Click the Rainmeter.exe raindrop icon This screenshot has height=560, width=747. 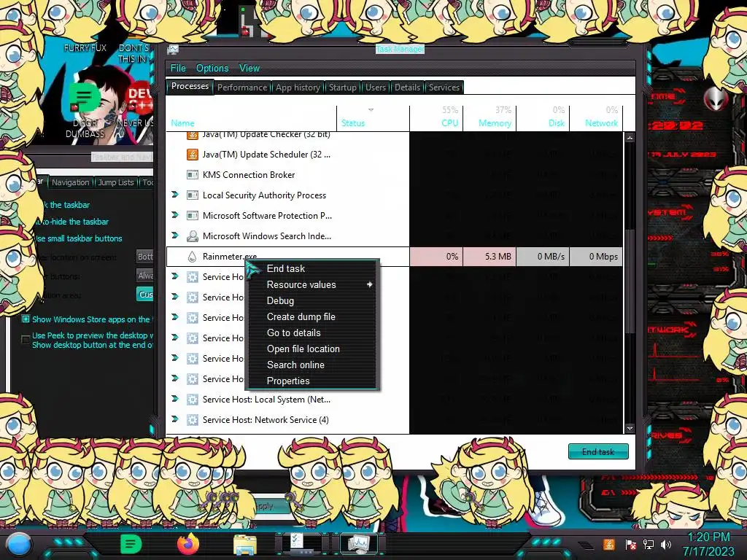pos(192,257)
